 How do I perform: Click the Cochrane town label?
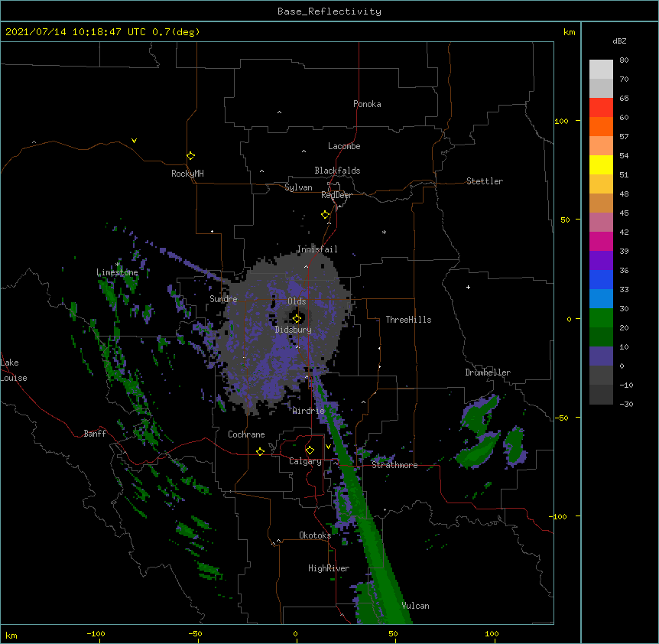pos(246,434)
